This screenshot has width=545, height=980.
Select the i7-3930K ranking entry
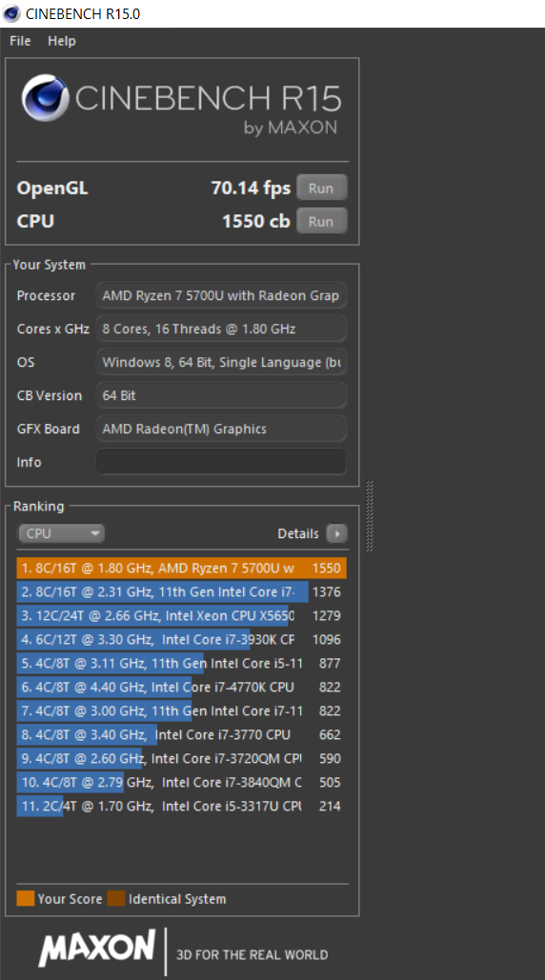tap(181, 639)
